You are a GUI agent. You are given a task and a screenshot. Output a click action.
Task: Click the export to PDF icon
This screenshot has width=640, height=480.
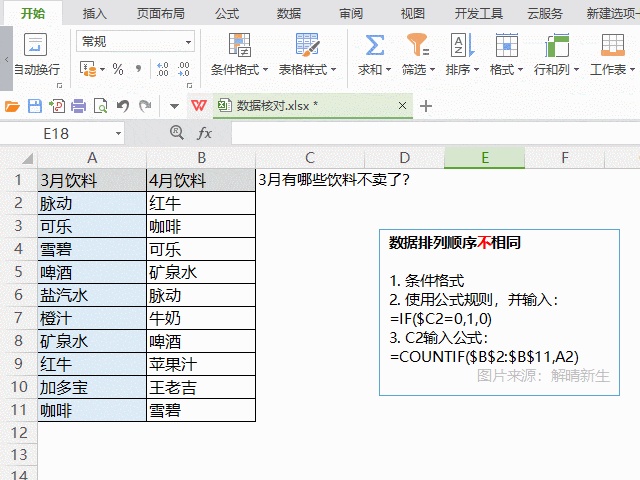tap(56, 106)
